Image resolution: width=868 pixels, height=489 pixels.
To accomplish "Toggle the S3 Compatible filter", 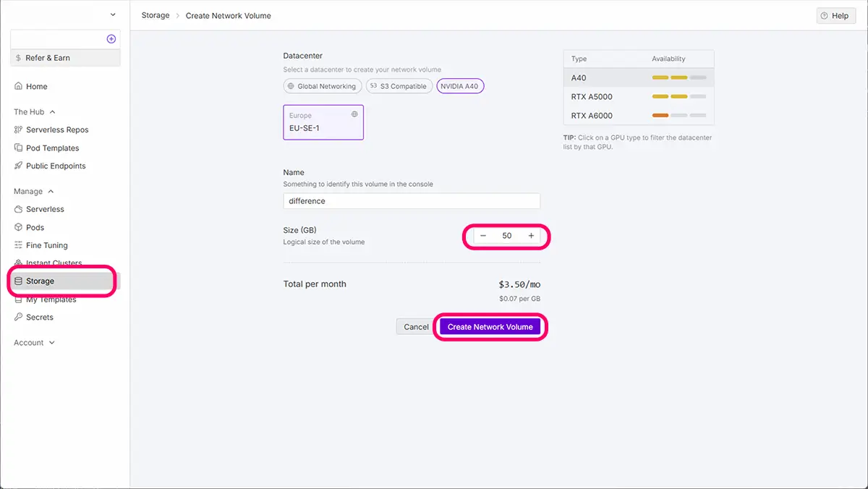I will coord(399,86).
